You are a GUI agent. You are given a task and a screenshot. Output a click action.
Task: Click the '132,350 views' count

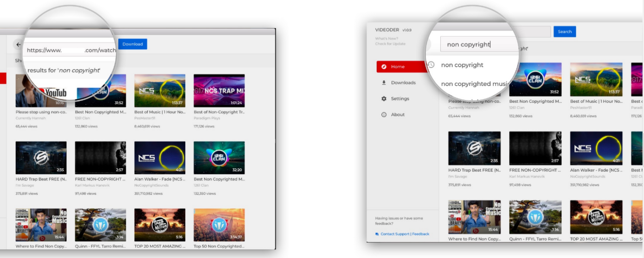click(204, 193)
